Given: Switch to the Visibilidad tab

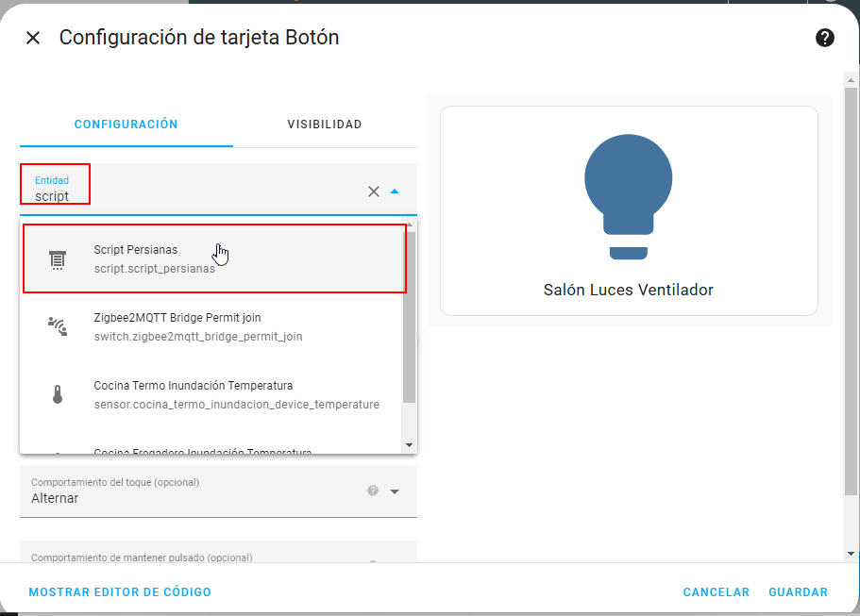Looking at the screenshot, I should pos(325,125).
